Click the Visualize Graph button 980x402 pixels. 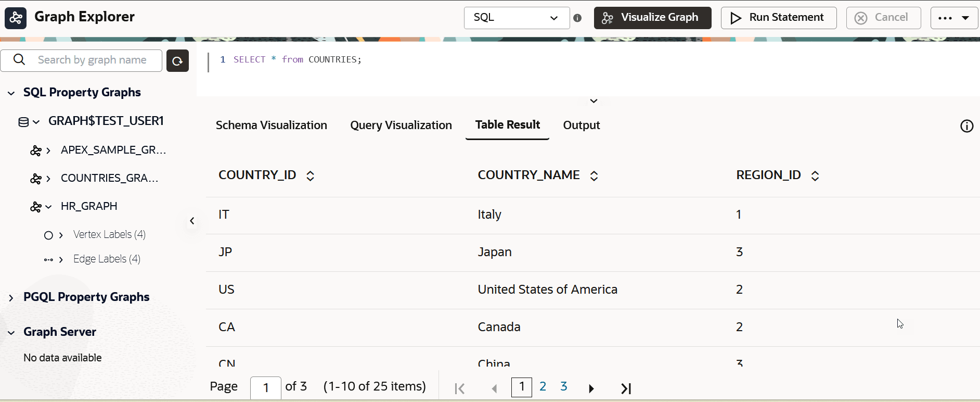tap(653, 18)
